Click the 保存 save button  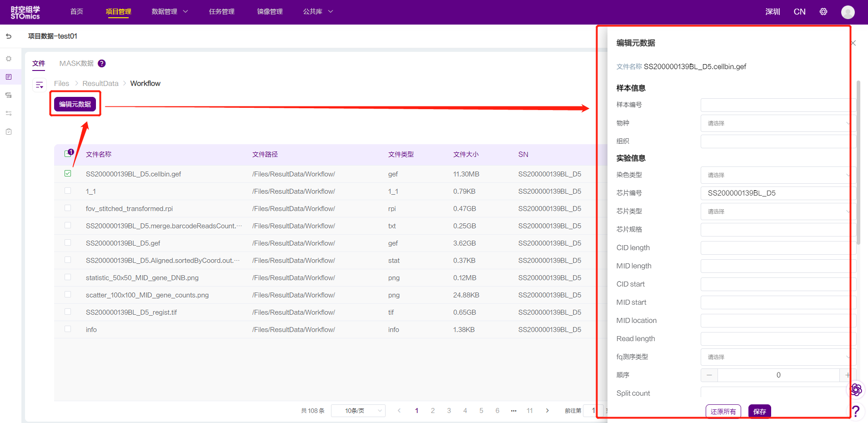(x=759, y=412)
